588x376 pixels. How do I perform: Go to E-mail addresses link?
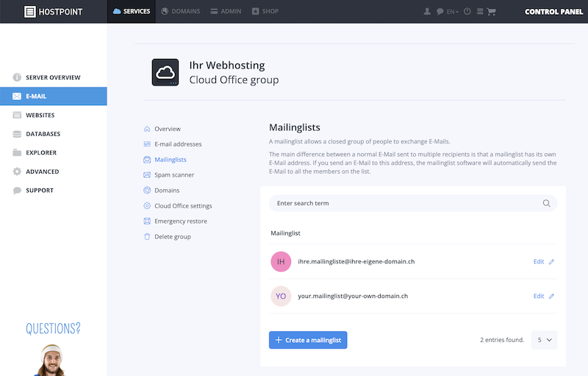(x=178, y=144)
